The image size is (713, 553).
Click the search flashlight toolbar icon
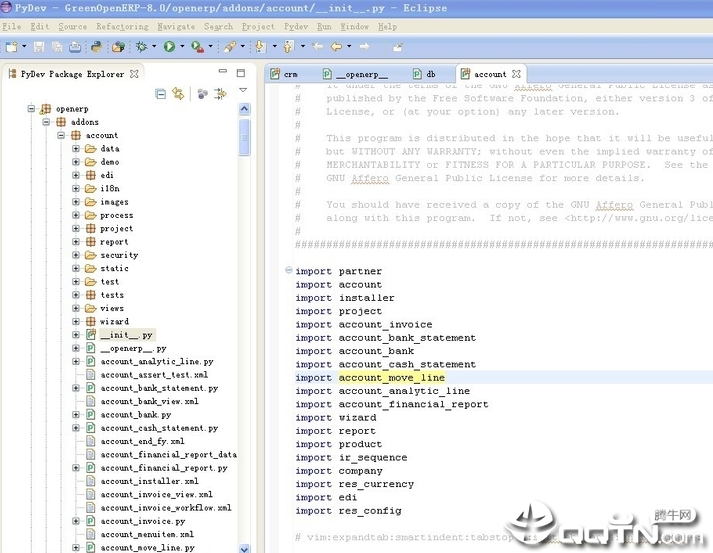[x=230, y=46]
